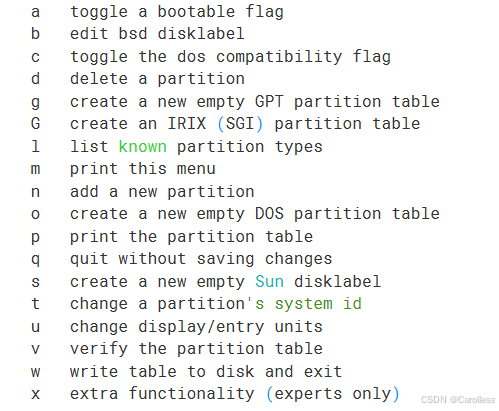Click the 'add a new partition' entry
Screen dimensions: 499x411
(162, 192)
